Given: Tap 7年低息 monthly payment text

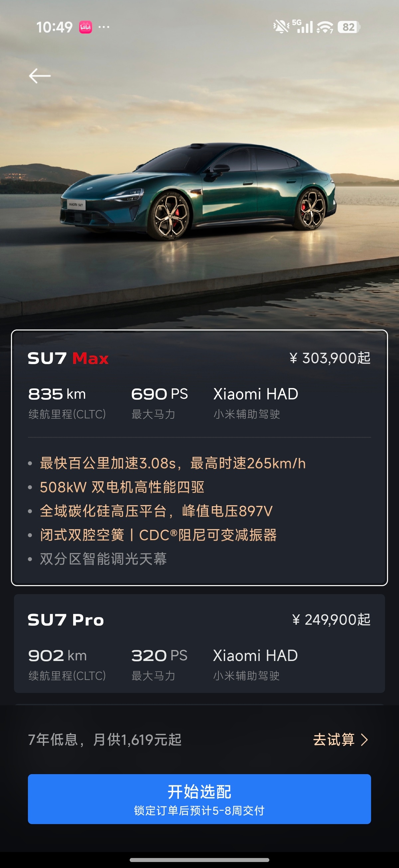Looking at the screenshot, I should coord(105,740).
